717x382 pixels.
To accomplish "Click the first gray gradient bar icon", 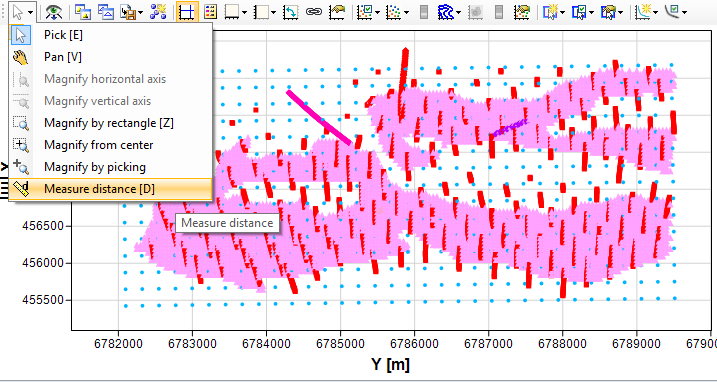I will point(424,11).
